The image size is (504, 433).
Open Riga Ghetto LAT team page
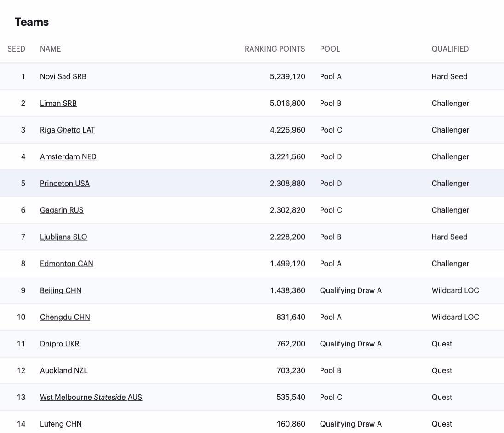point(67,130)
